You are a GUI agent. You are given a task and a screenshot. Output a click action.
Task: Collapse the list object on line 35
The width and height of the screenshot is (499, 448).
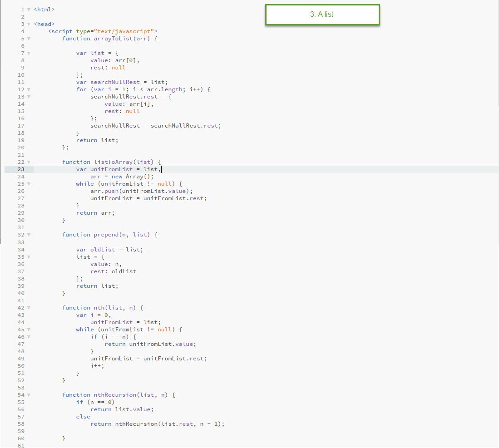[x=29, y=257]
